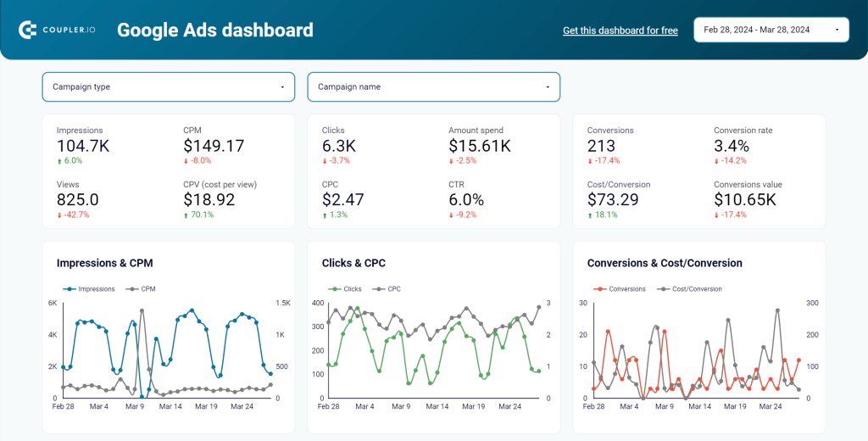Viewport: 868px width, 441px height.
Task: Click the Cost/Conversion value $73.29
Action: coord(614,199)
